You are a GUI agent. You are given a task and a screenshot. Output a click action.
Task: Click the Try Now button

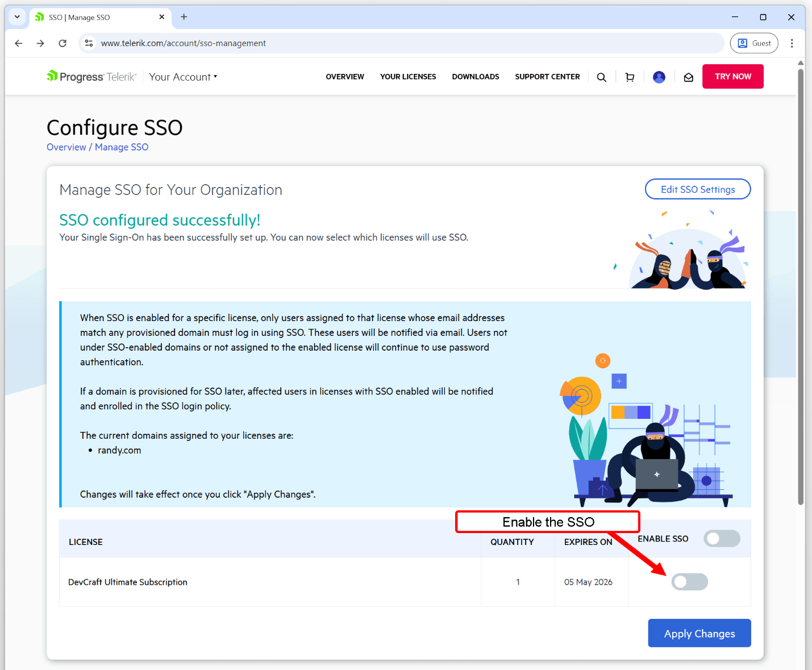point(733,76)
